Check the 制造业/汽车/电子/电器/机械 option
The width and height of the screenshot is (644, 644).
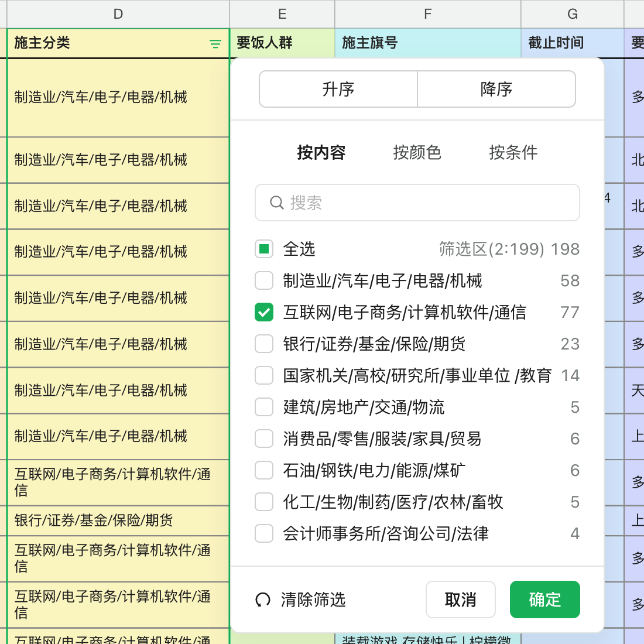[264, 281]
